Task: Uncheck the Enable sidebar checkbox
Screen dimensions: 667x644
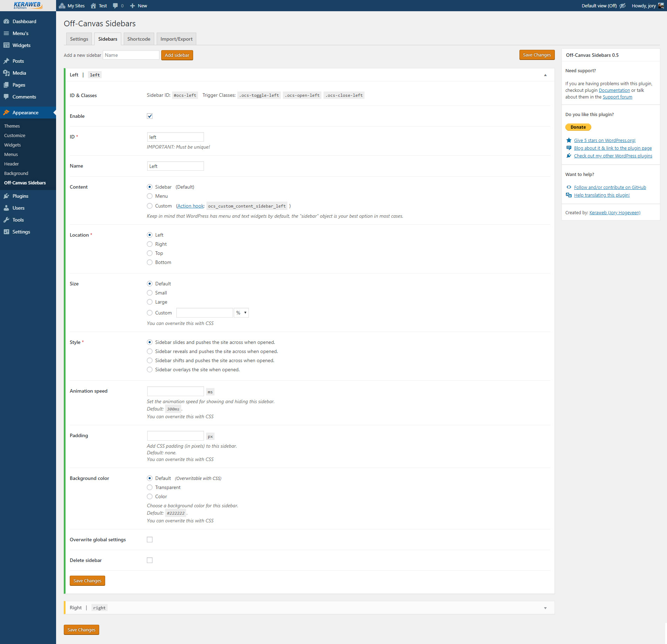Action: 150,116
